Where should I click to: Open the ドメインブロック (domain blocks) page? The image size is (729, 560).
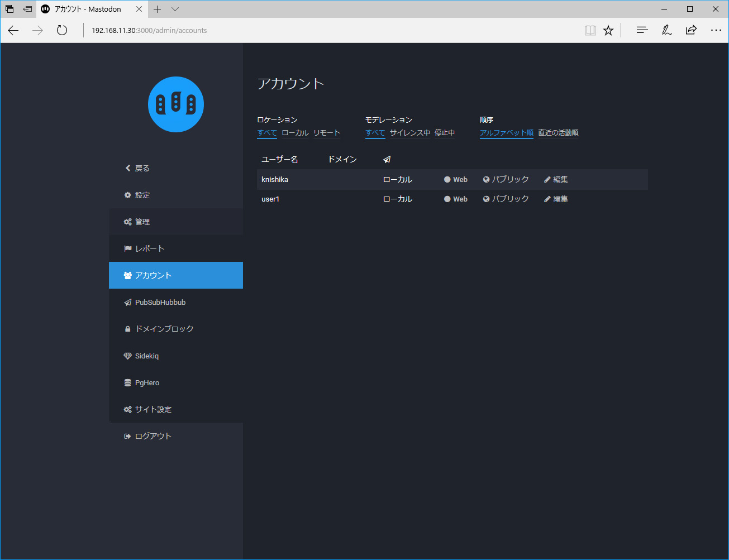(164, 329)
